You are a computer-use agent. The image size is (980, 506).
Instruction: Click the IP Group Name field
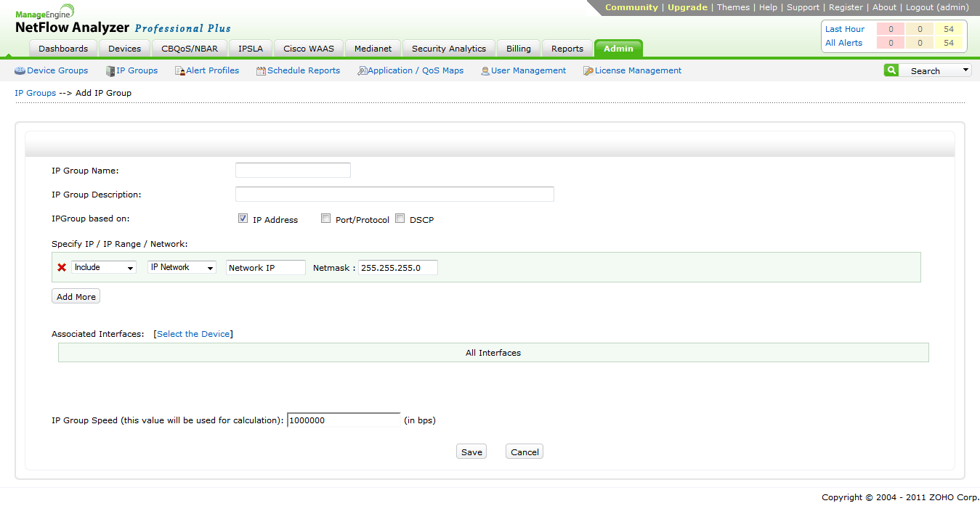click(293, 171)
